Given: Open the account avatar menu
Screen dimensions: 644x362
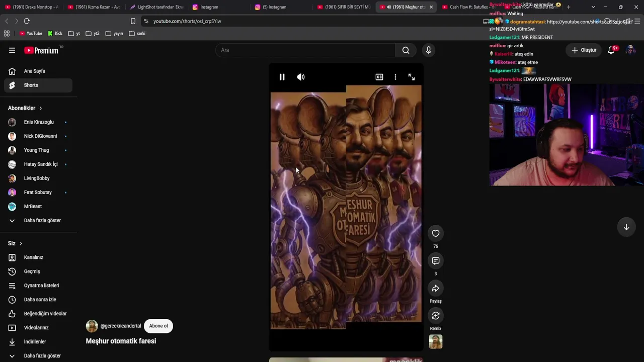Looking at the screenshot, I should [630, 50].
